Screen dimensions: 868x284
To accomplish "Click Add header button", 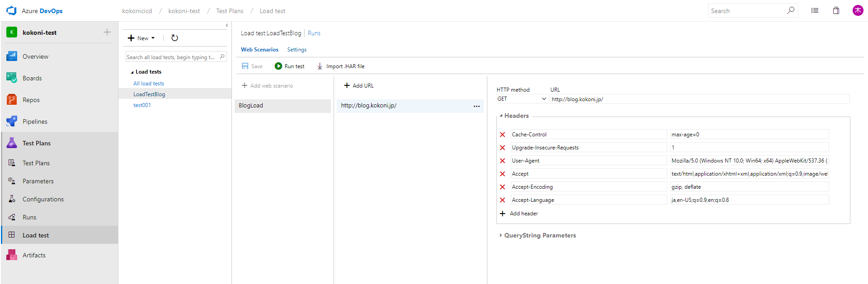I will [x=519, y=214].
